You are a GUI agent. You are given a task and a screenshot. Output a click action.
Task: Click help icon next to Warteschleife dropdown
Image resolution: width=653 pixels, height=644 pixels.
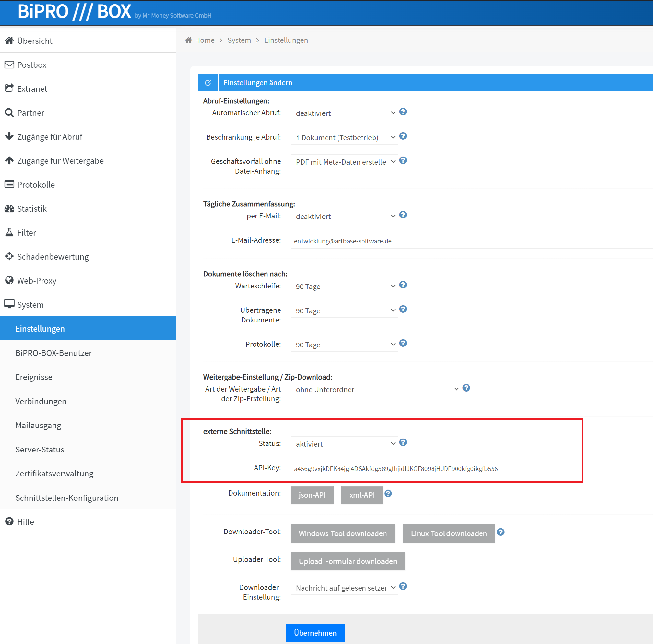pyautogui.click(x=403, y=285)
